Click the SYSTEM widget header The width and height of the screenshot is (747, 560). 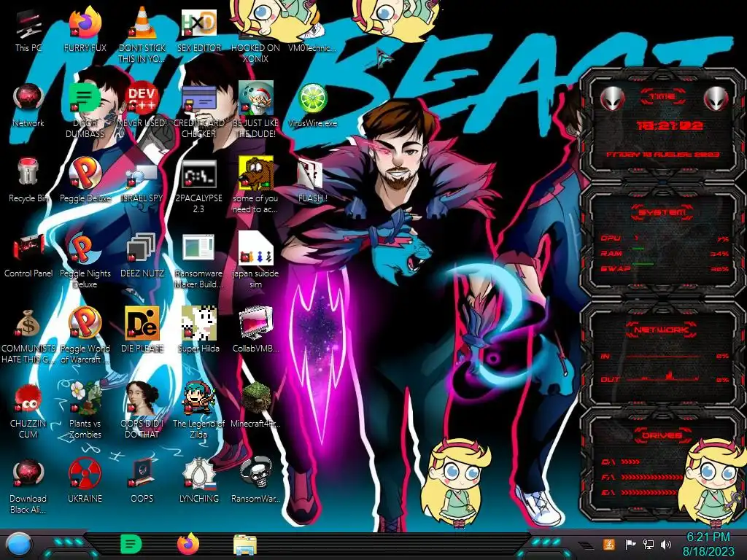[x=662, y=212]
